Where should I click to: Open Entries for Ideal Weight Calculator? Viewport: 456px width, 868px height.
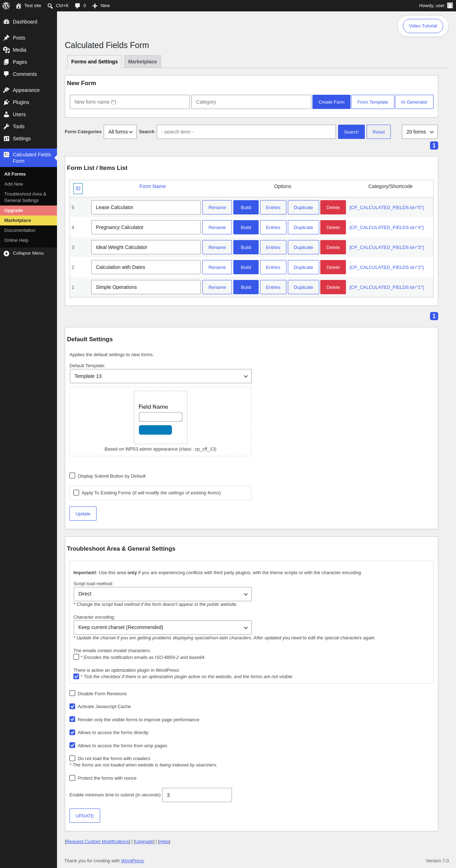[273, 247]
